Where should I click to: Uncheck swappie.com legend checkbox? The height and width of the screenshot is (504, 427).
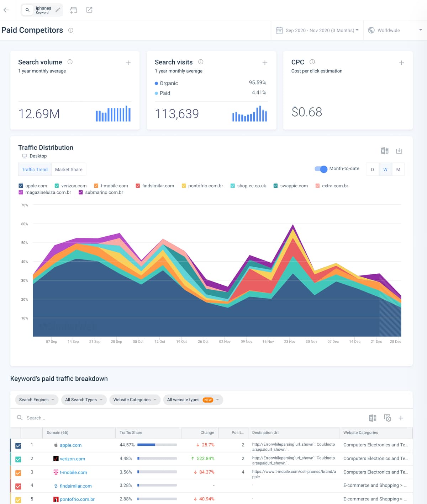(276, 186)
